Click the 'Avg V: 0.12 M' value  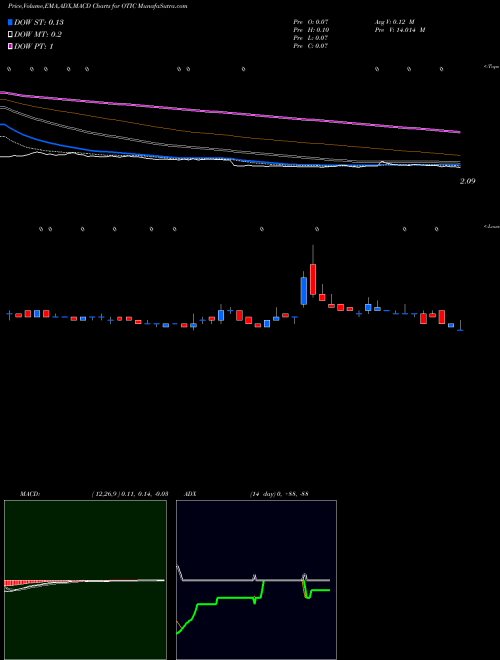click(x=395, y=22)
